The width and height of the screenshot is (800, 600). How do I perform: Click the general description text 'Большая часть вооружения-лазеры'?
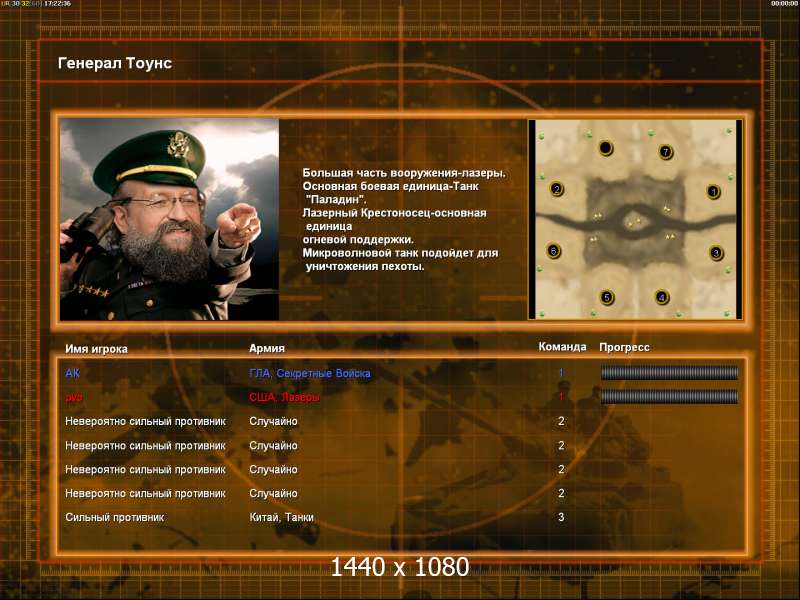[x=404, y=173]
